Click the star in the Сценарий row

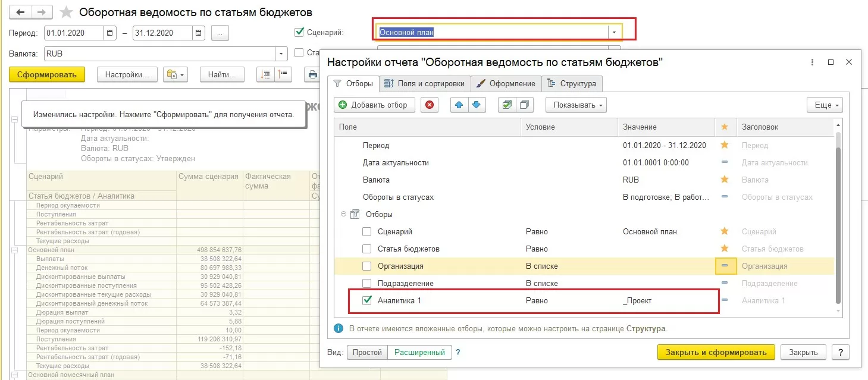coord(725,231)
